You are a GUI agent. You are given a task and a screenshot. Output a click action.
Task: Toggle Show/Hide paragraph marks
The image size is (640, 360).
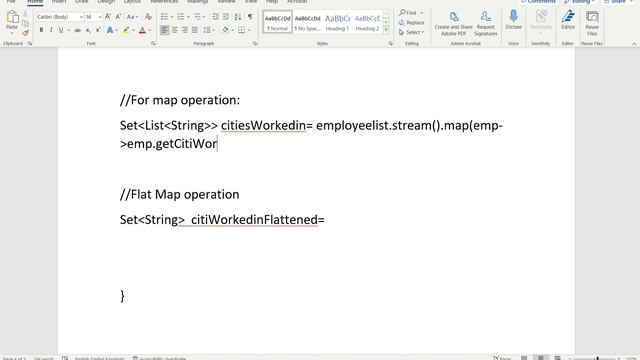pos(250,17)
